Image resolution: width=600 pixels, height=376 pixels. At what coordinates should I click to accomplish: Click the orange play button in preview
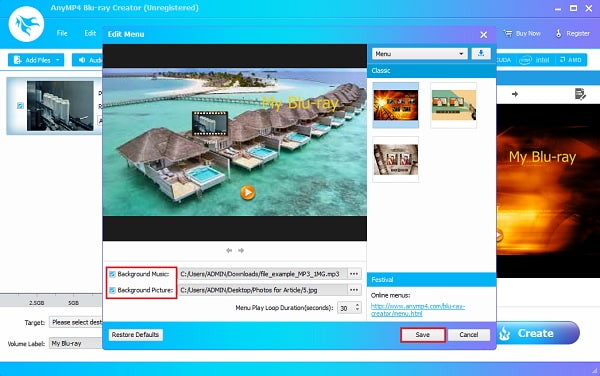(248, 193)
